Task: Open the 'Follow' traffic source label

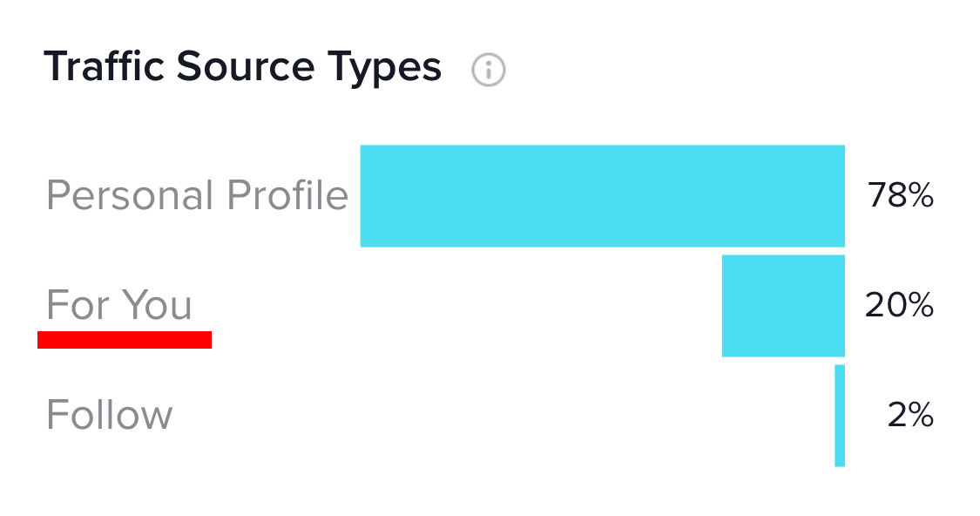Action: [109, 415]
